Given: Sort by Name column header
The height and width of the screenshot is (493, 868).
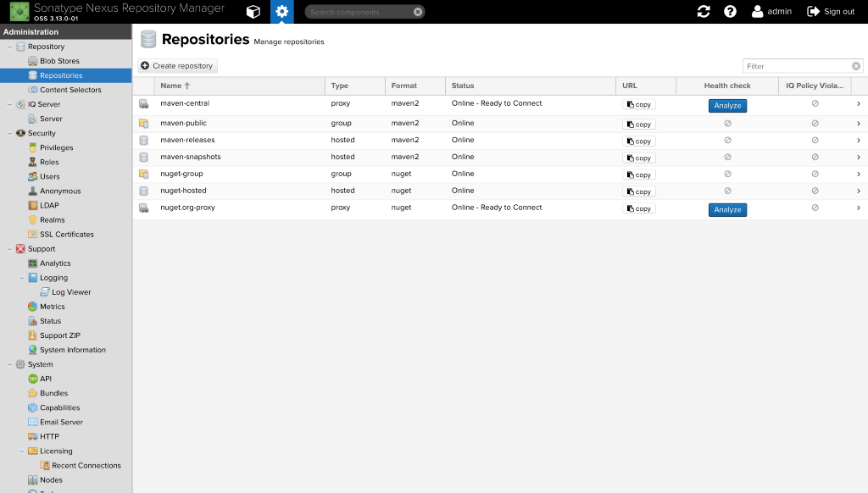Looking at the screenshot, I should pyautogui.click(x=240, y=86).
